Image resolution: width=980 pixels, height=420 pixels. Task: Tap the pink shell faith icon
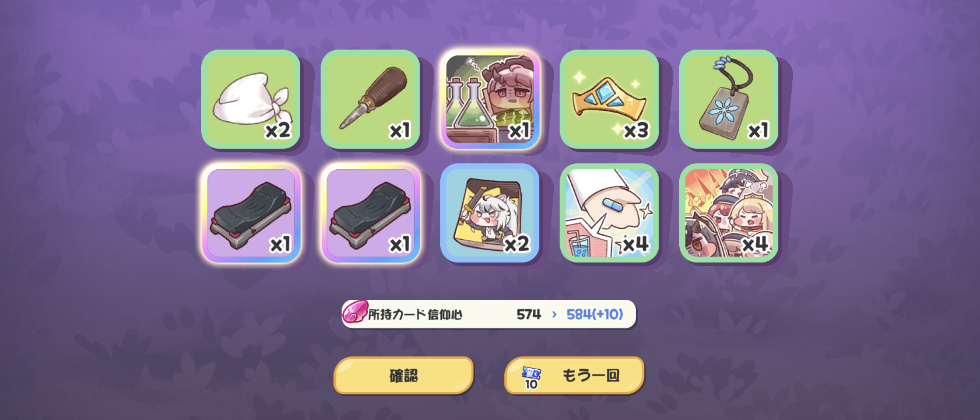coord(355,311)
